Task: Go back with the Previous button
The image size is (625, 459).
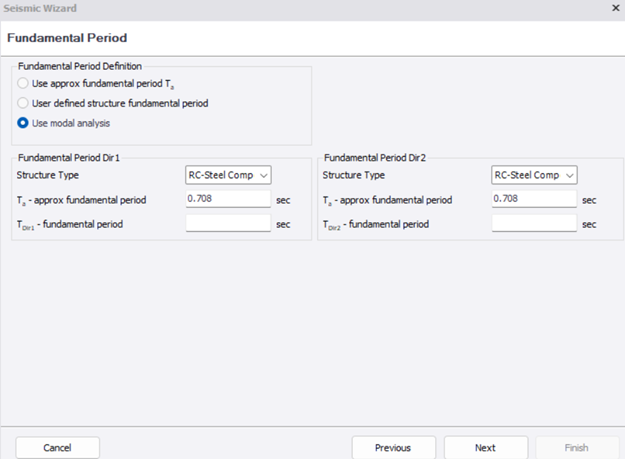Action: point(393,448)
